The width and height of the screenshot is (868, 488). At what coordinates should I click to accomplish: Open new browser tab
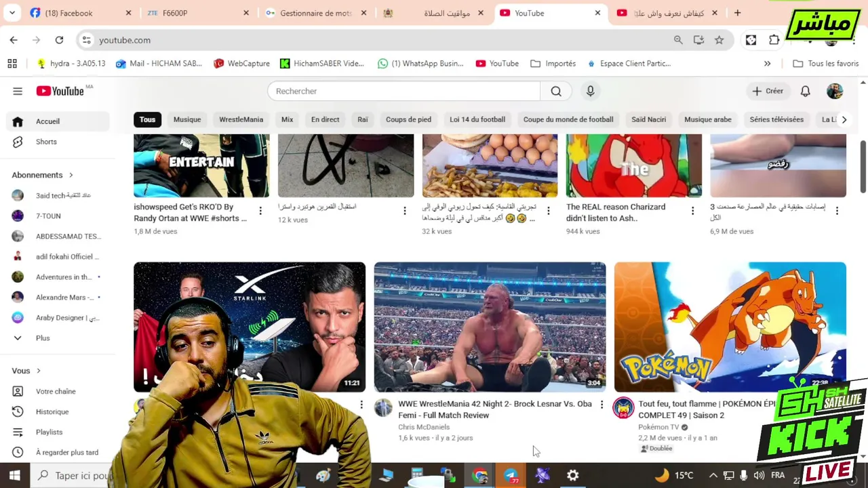tap(737, 13)
